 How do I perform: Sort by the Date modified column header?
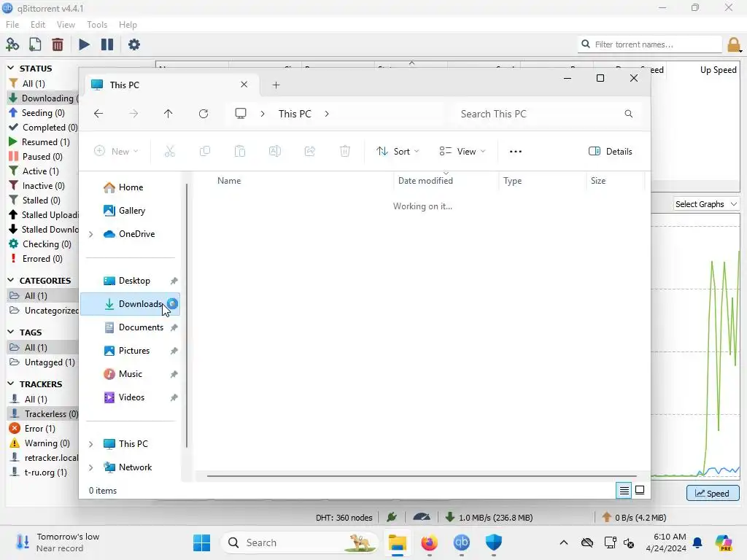pos(446,181)
